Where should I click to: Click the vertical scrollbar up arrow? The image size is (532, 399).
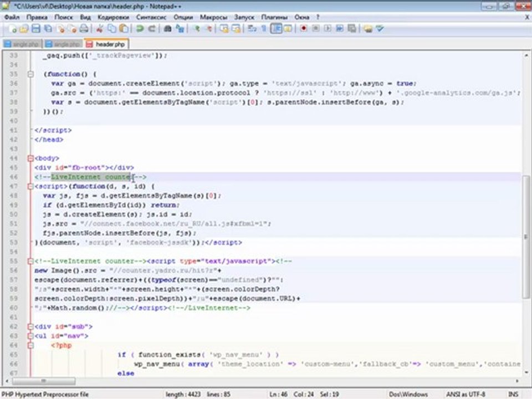point(526,55)
